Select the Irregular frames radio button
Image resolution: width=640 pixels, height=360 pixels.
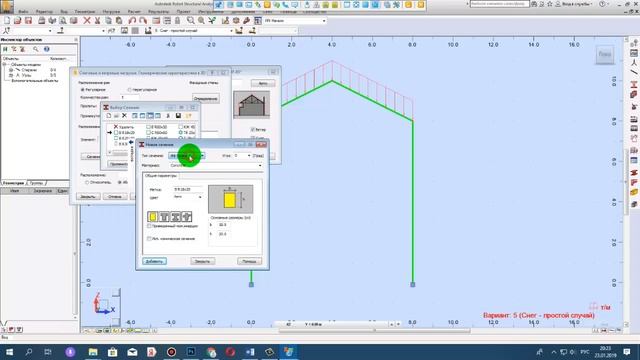[x=129, y=89]
